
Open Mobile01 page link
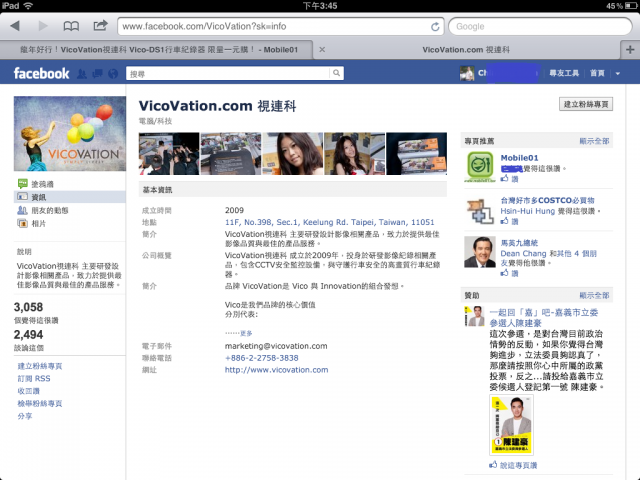coord(519,158)
